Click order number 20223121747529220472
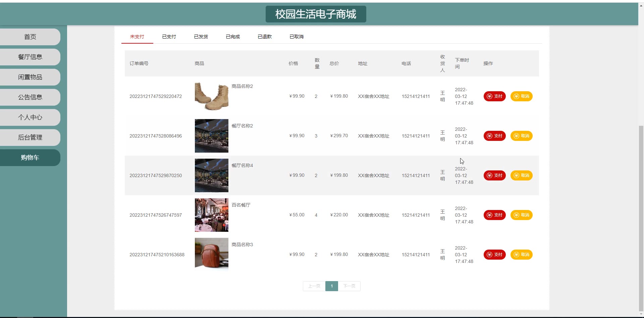 tap(156, 96)
